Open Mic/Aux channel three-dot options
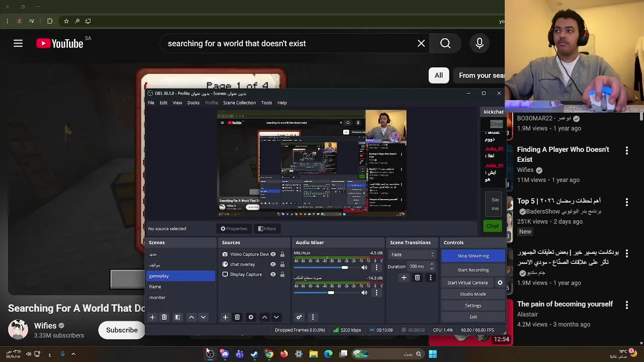The width and height of the screenshot is (644, 362). (376, 267)
